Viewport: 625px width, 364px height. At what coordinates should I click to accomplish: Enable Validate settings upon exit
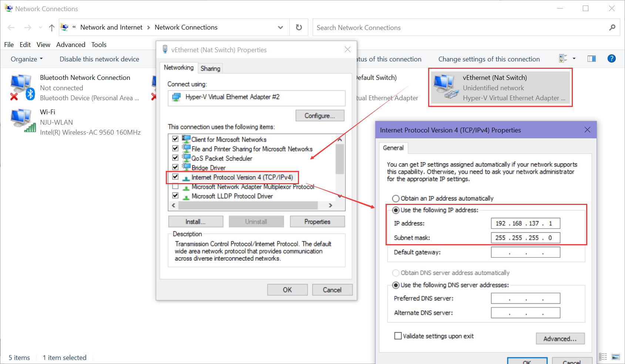[398, 336]
